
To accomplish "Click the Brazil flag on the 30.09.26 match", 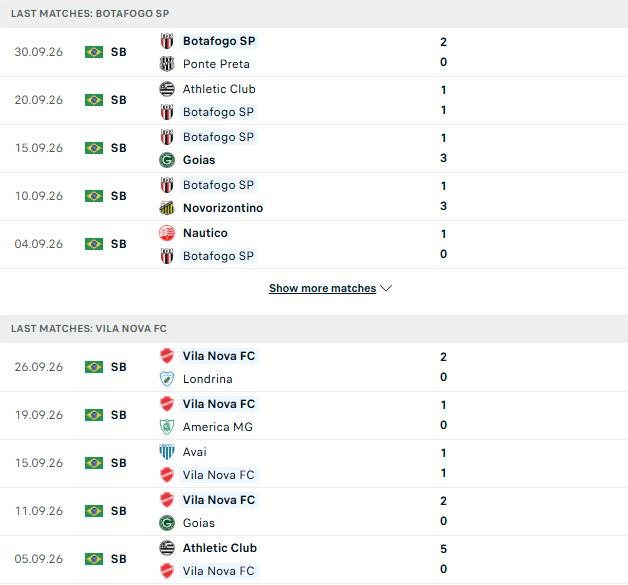I will click(x=94, y=52).
